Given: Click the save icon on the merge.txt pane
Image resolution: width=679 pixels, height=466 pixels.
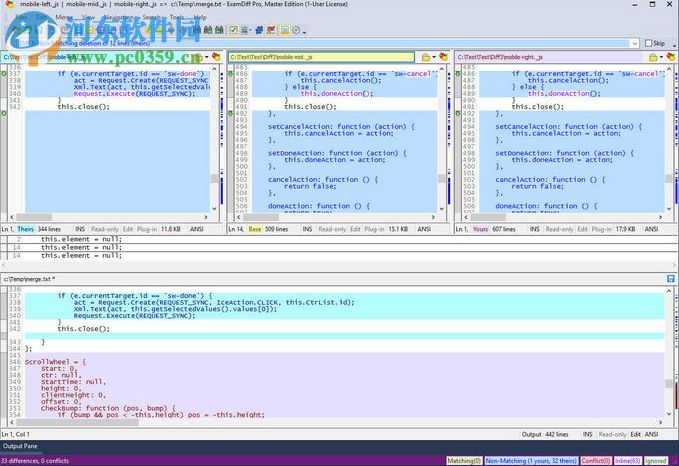Looking at the screenshot, I should coord(670,278).
